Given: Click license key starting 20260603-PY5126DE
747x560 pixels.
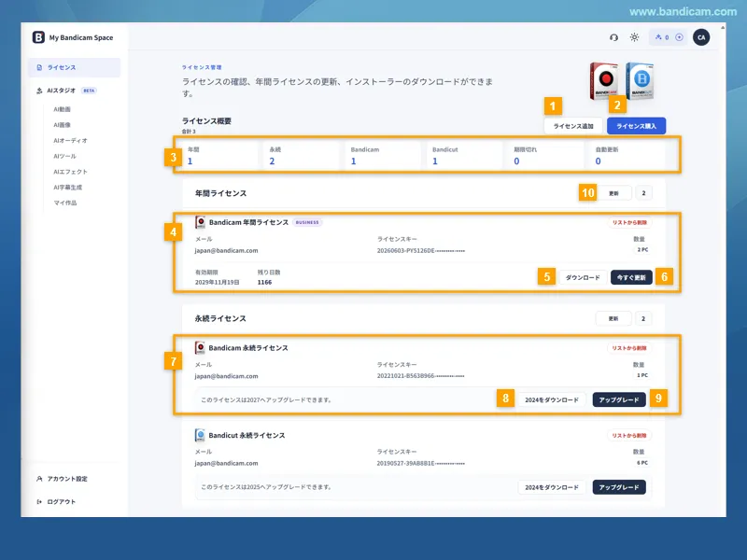Looking at the screenshot, I should (421, 251).
